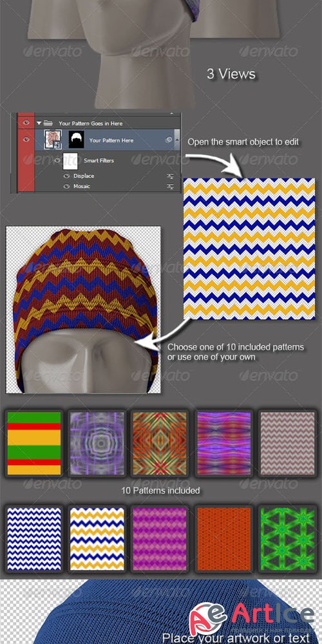Choose the orange green geometric pattern swatch
The height and width of the screenshot is (644, 322).
160,443
